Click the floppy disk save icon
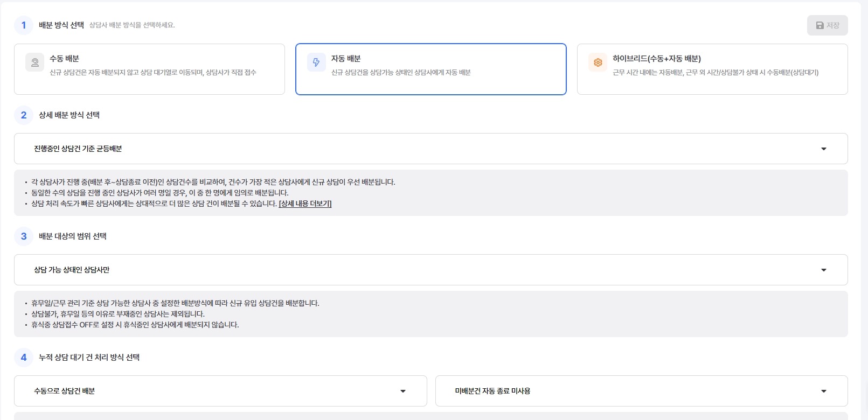The image size is (868, 420). [820, 25]
